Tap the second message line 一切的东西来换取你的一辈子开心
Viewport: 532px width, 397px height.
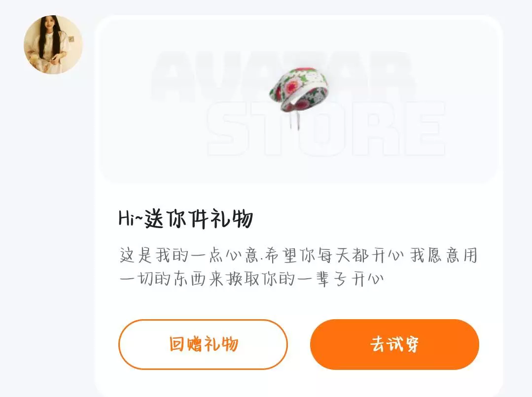click(x=251, y=279)
